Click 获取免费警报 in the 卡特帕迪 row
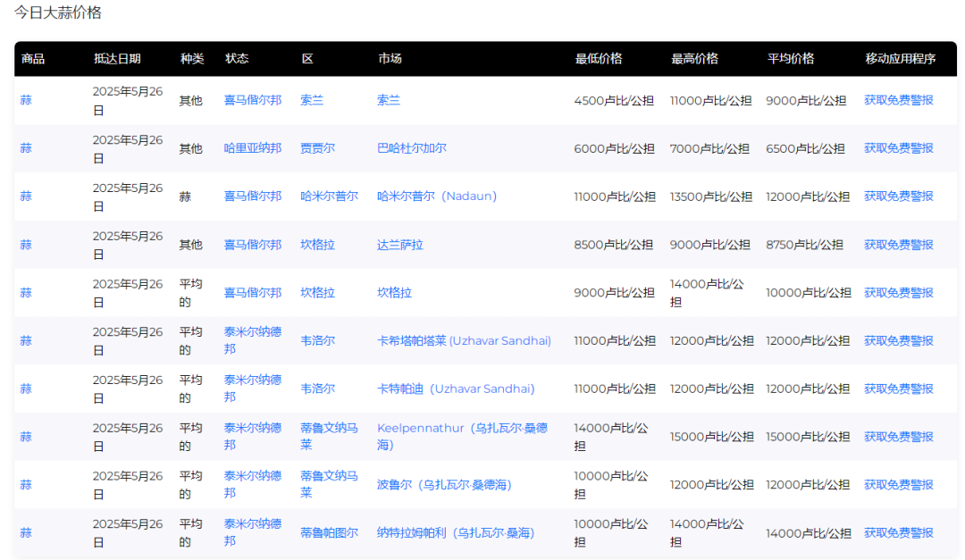The image size is (965, 560). (x=899, y=389)
